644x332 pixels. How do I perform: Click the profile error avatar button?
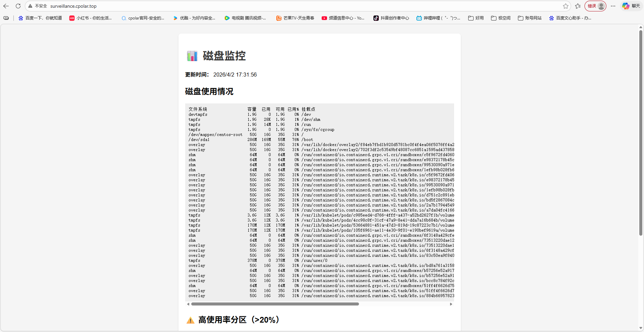click(595, 6)
